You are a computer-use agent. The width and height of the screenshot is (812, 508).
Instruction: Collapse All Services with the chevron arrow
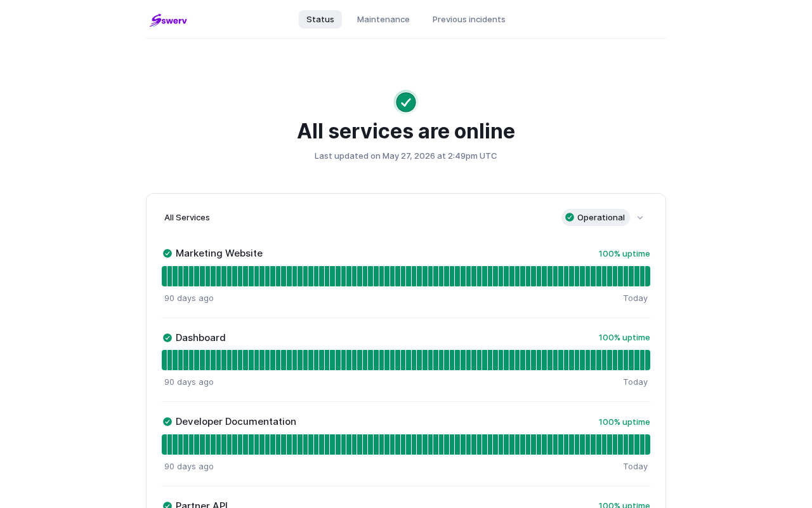click(640, 218)
